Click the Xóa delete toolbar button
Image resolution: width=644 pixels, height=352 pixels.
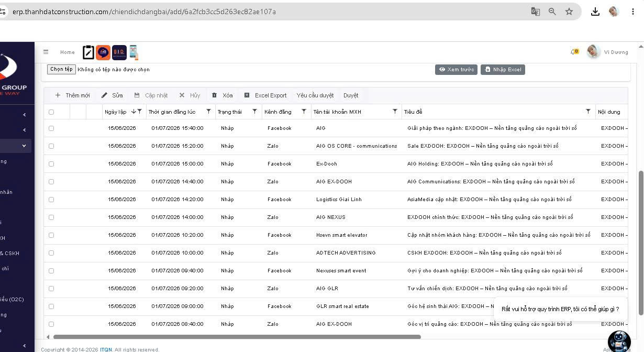[x=223, y=95]
